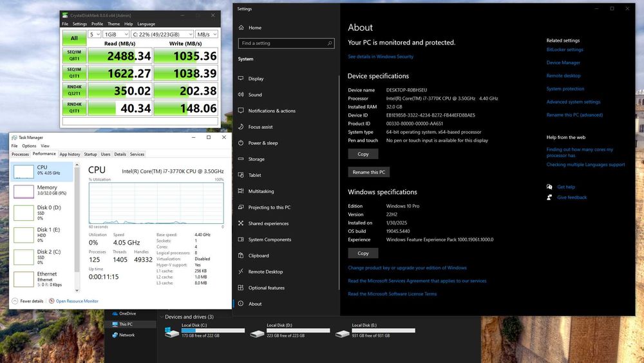The height and width of the screenshot is (363, 644).
Task: Open Remote Desktop icon in Settings
Action: coord(241,272)
